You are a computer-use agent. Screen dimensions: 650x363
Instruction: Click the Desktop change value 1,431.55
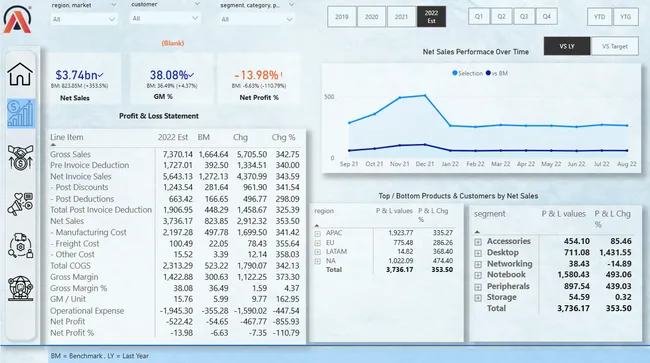coord(615,252)
